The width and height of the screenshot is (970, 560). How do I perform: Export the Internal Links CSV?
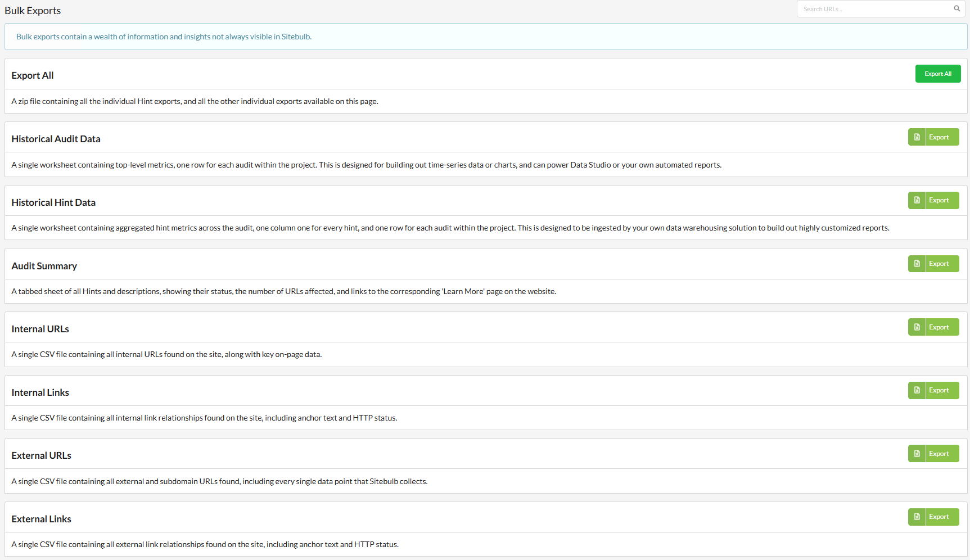(x=942, y=390)
